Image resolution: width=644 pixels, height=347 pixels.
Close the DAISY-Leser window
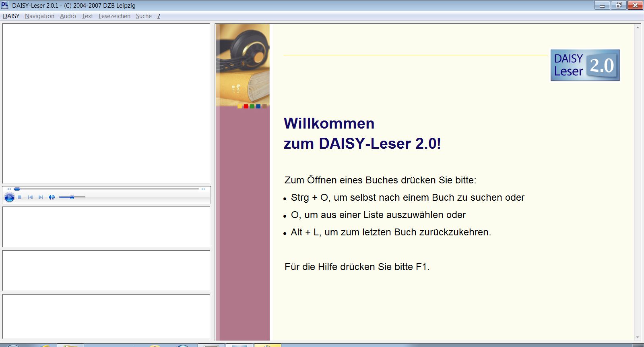coord(635,5)
